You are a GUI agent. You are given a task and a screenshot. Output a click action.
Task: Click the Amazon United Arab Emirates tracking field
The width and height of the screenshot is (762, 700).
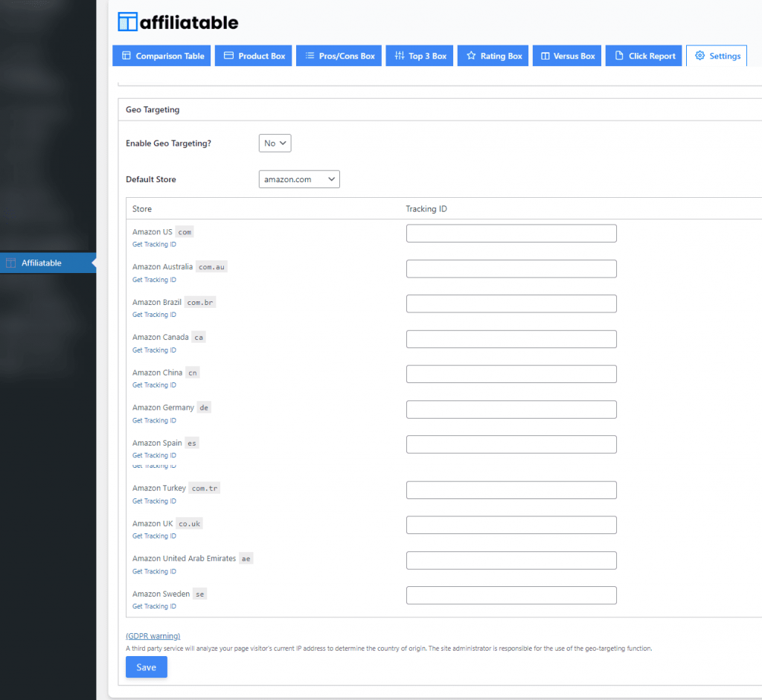[511, 561]
